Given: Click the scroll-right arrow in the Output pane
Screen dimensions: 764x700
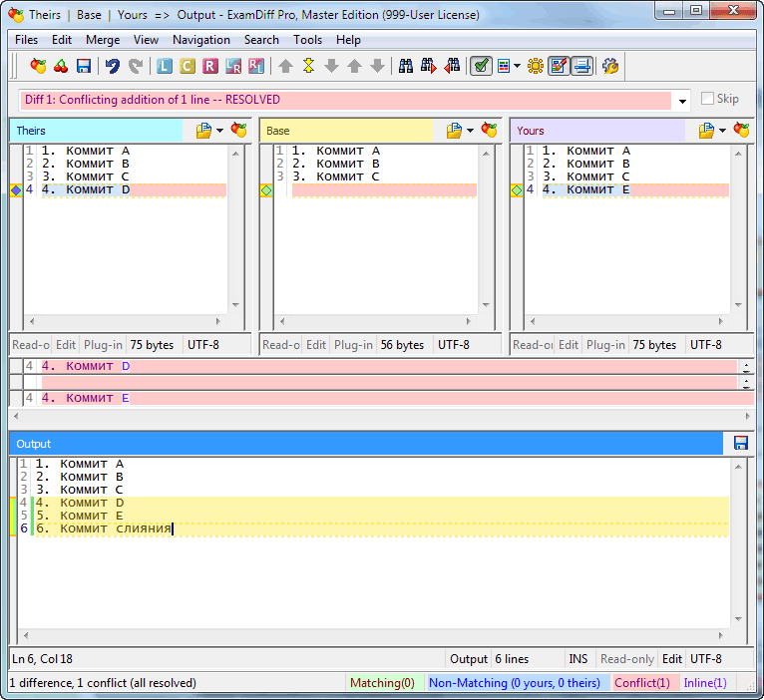Looking at the screenshot, I should click(x=721, y=635).
